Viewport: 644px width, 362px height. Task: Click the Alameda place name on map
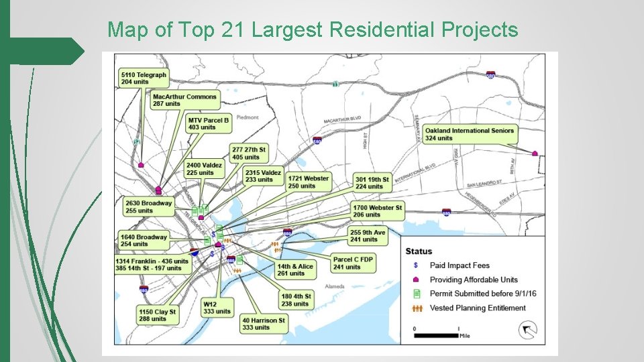point(334,286)
